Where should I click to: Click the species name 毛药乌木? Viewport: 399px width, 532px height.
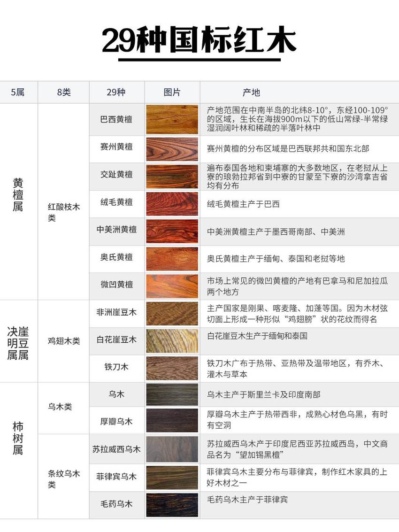[x=116, y=504]
